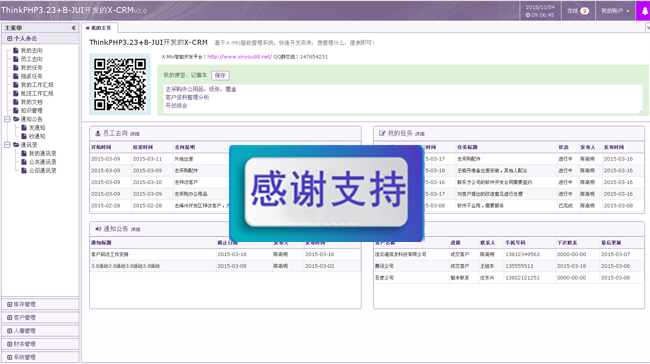Switch to the 我的主页 tab
This screenshot has width=650, height=364.
coord(99,28)
